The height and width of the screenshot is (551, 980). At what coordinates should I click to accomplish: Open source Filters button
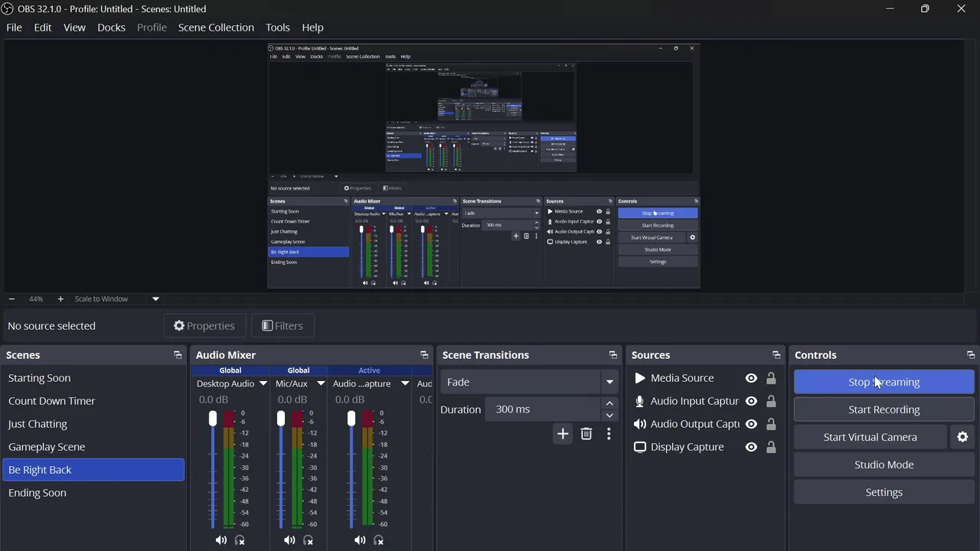(283, 326)
